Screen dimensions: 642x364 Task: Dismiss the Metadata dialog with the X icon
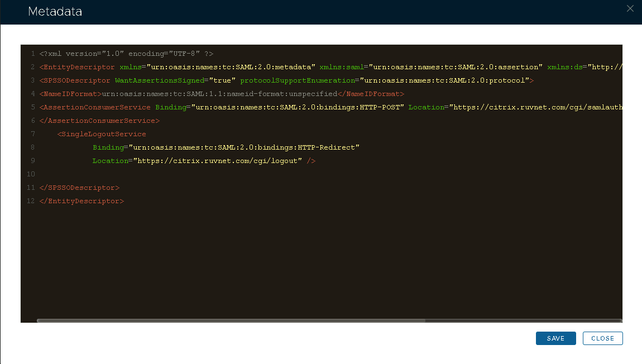630,9
